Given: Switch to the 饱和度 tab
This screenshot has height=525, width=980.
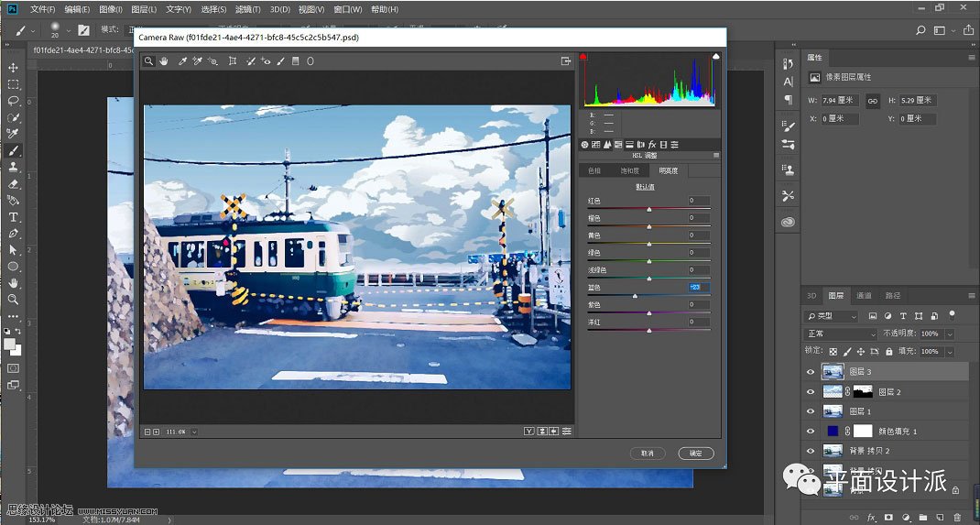Looking at the screenshot, I should click(x=629, y=170).
